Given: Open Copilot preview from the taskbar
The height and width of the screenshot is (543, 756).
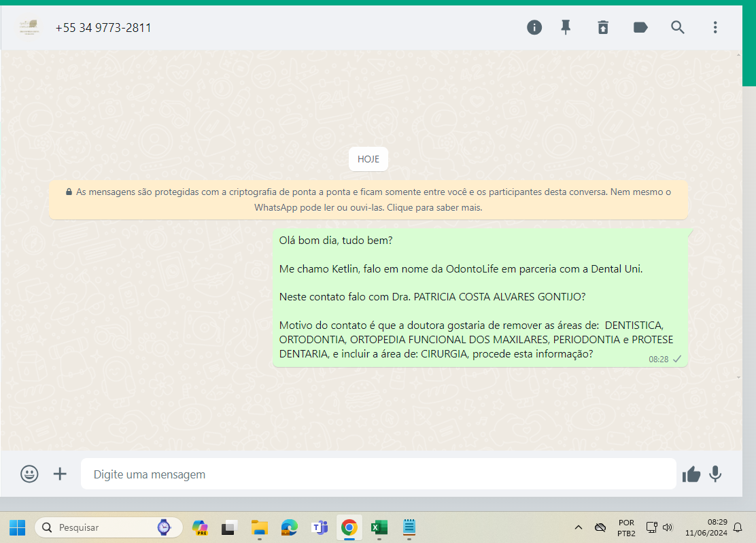Looking at the screenshot, I should tap(200, 527).
